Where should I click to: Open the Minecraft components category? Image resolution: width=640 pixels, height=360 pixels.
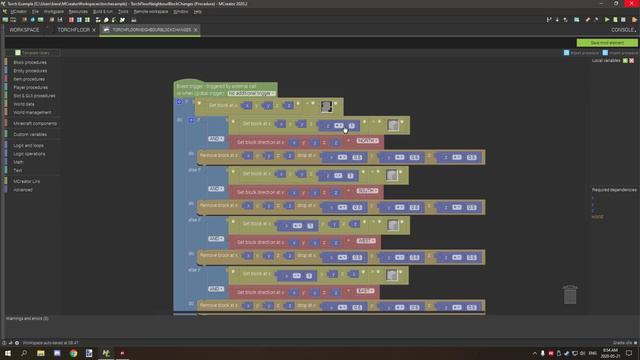click(35, 123)
